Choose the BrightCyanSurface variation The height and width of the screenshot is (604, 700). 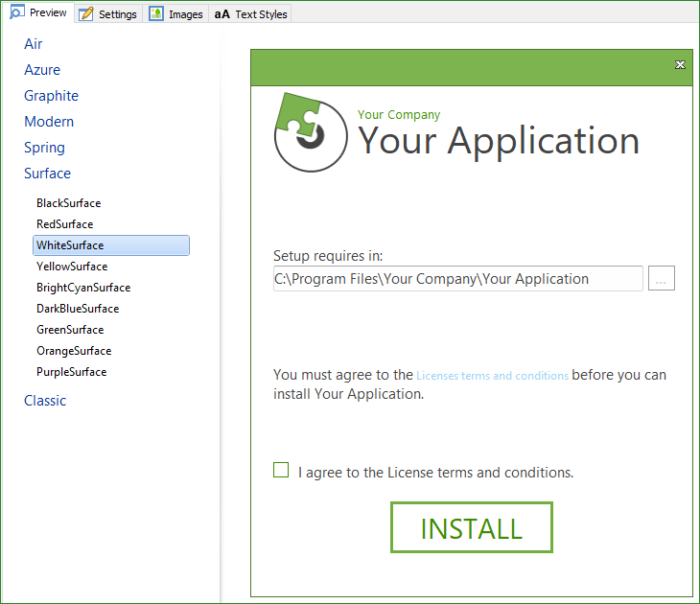coord(83,288)
